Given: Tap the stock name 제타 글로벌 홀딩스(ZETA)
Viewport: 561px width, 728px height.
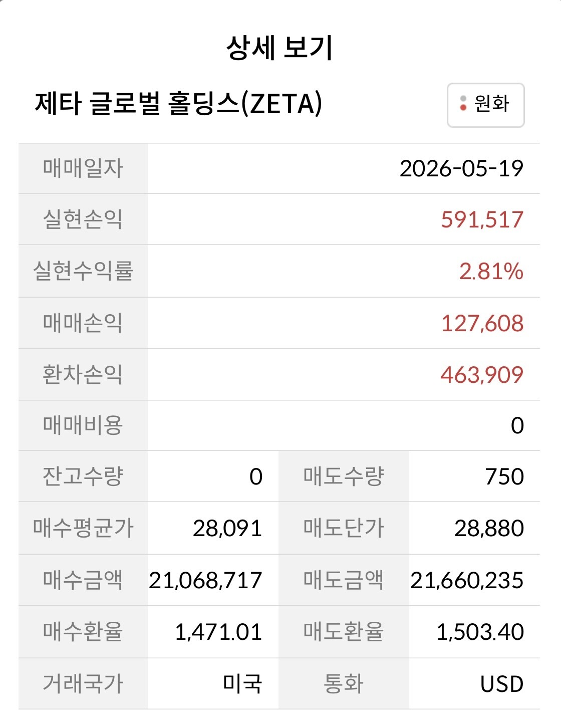Looking at the screenshot, I should [x=179, y=104].
